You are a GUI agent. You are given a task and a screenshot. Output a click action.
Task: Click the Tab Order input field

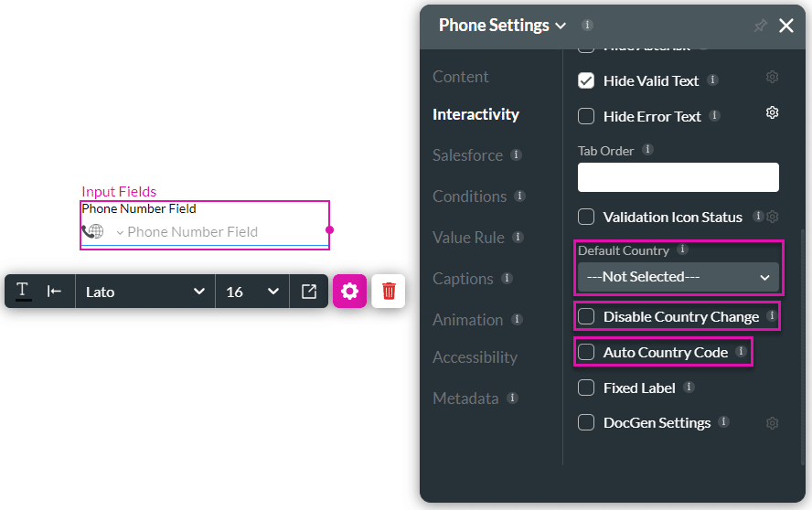tap(678, 177)
